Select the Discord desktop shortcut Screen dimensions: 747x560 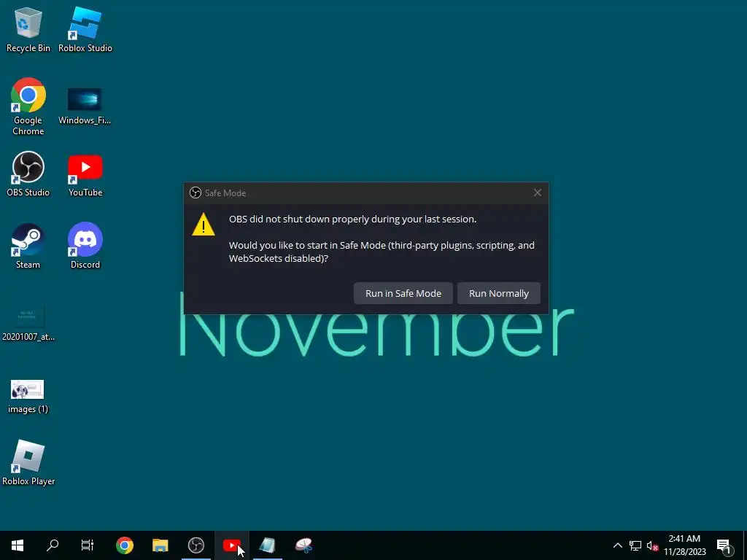pyautogui.click(x=85, y=246)
